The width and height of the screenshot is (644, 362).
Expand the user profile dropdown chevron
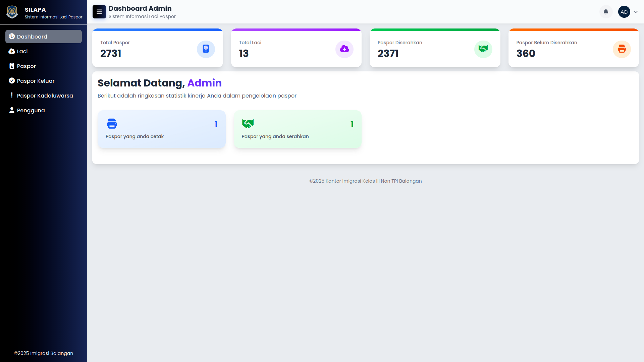[636, 12]
